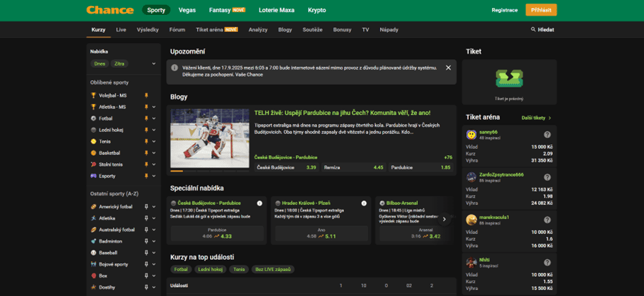
Task: Click the Chance logo
Action: (x=110, y=10)
